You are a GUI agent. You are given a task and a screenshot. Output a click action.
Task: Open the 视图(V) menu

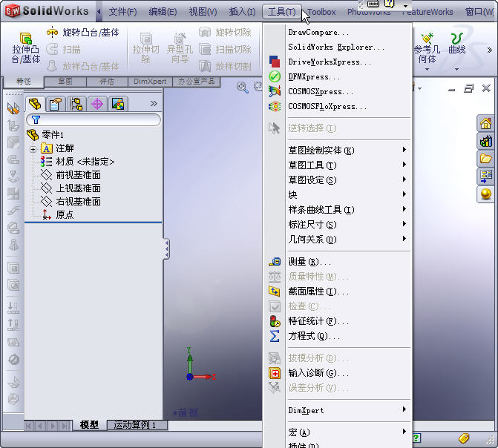203,12
